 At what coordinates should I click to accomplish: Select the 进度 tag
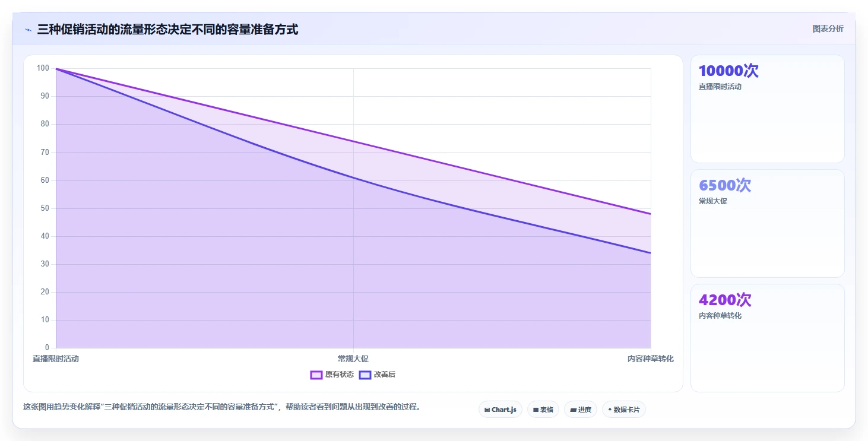click(x=581, y=410)
